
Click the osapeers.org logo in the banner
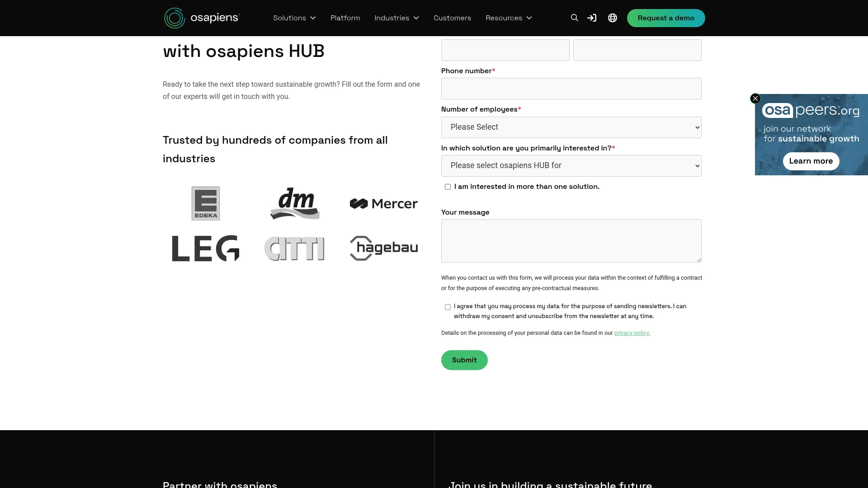[x=811, y=110]
